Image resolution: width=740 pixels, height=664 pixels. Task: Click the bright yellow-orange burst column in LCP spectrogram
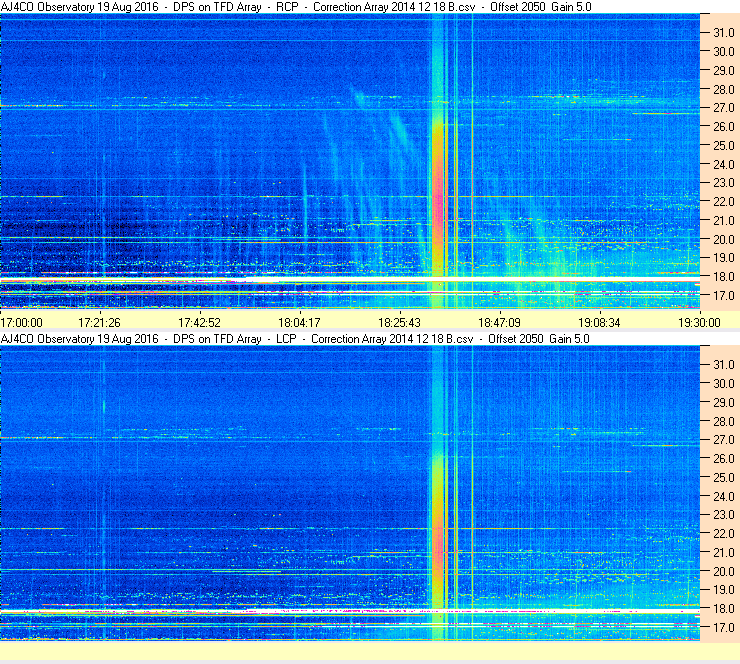438,529
